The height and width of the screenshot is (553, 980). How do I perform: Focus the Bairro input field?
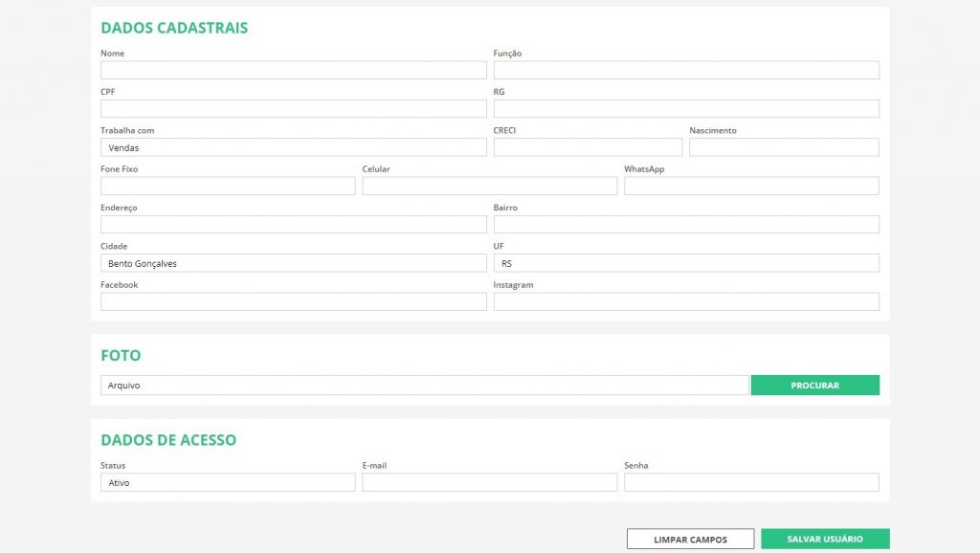click(x=686, y=225)
